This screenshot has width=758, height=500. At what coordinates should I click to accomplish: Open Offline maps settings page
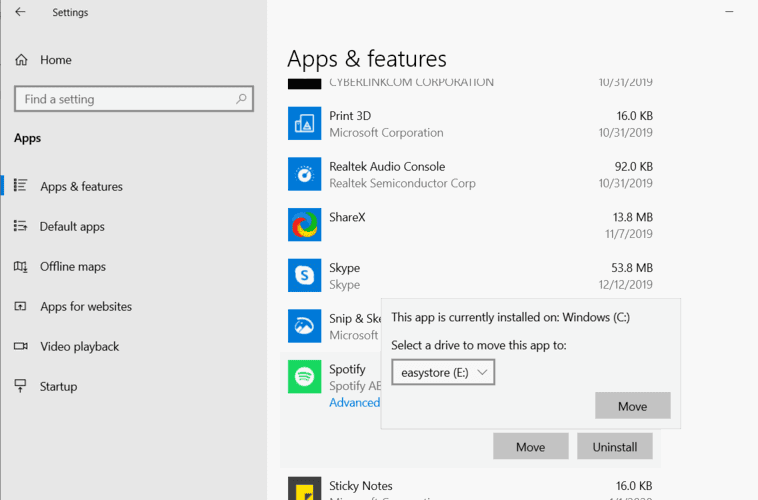[x=72, y=267]
